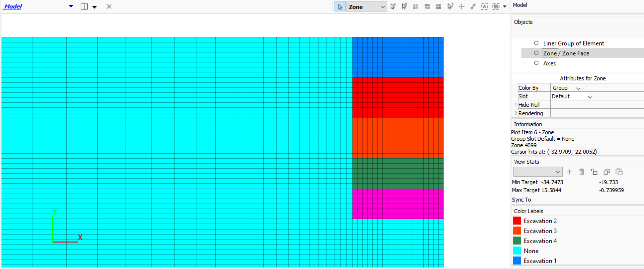Viewport: 644px width, 269px height.
Task: Expand the Hide-Null attribute row
Action: click(516, 105)
